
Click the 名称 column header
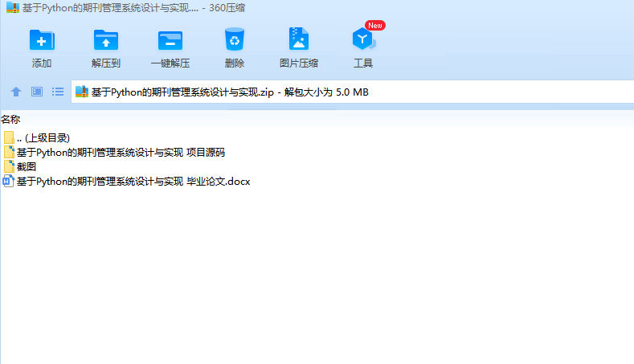[x=10, y=119]
